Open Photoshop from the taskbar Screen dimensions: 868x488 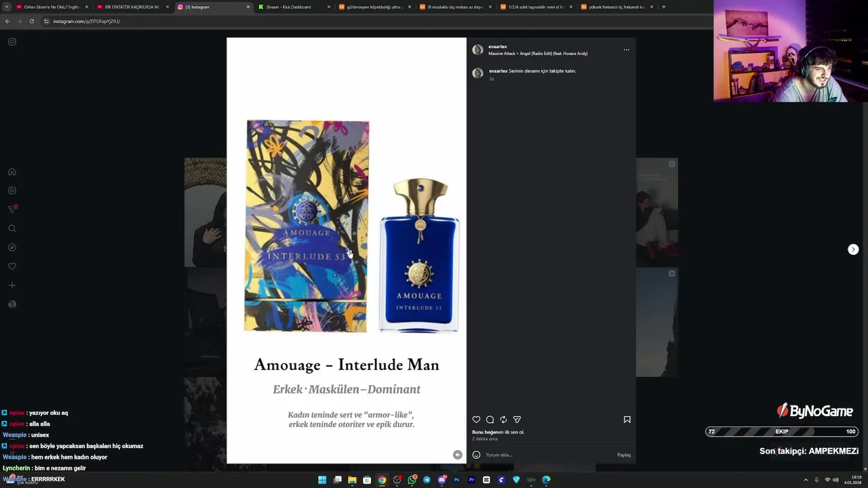point(456,480)
